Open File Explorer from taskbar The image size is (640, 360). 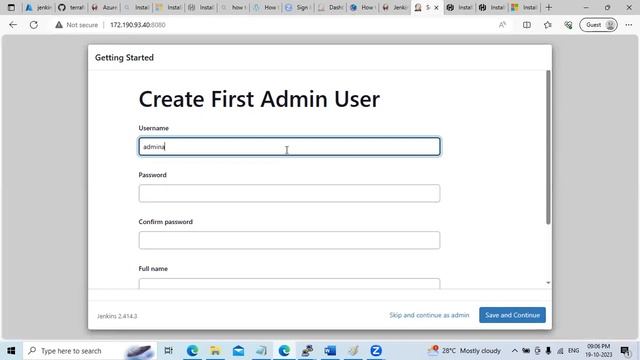(215, 351)
